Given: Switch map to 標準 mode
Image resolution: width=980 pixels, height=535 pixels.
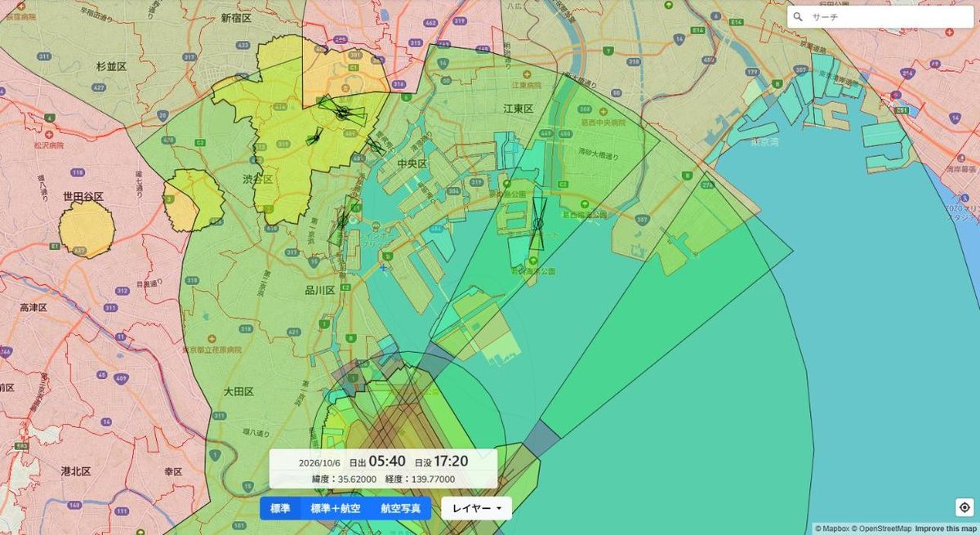Looking at the screenshot, I should [280, 508].
